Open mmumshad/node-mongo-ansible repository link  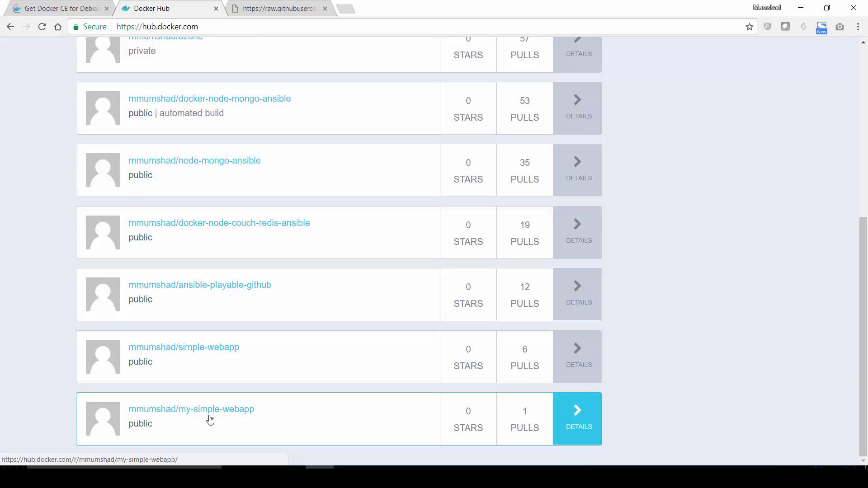(194, 160)
